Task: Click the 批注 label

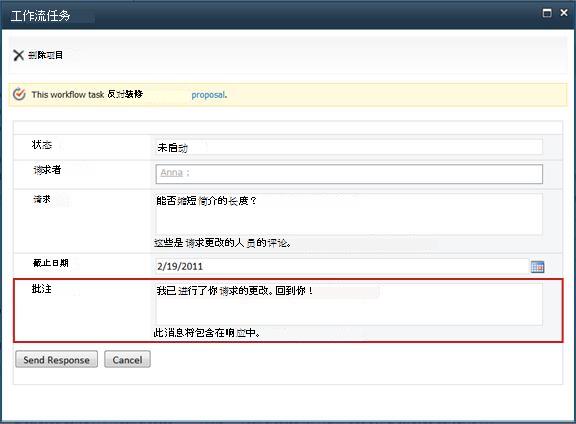Action: (42, 289)
